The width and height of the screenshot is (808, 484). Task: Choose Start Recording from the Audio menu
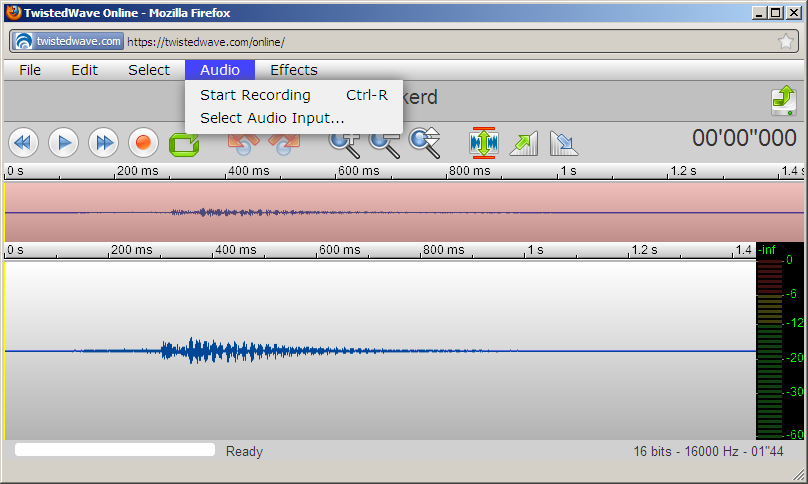[294, 95]
